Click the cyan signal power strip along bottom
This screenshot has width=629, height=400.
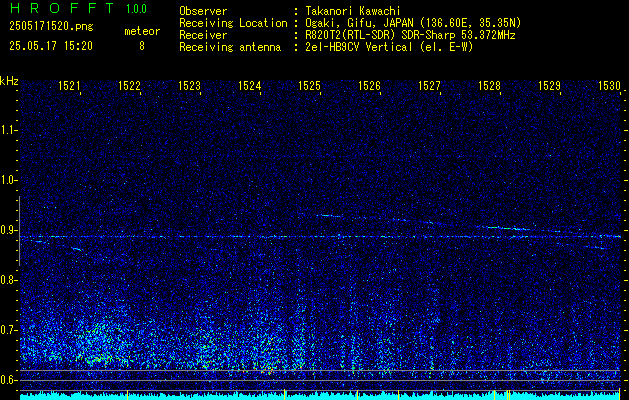click(321, 396)
